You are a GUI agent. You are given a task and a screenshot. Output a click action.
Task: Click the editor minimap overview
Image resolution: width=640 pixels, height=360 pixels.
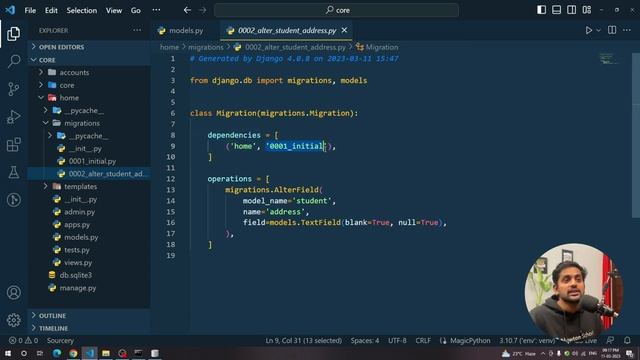609,60
